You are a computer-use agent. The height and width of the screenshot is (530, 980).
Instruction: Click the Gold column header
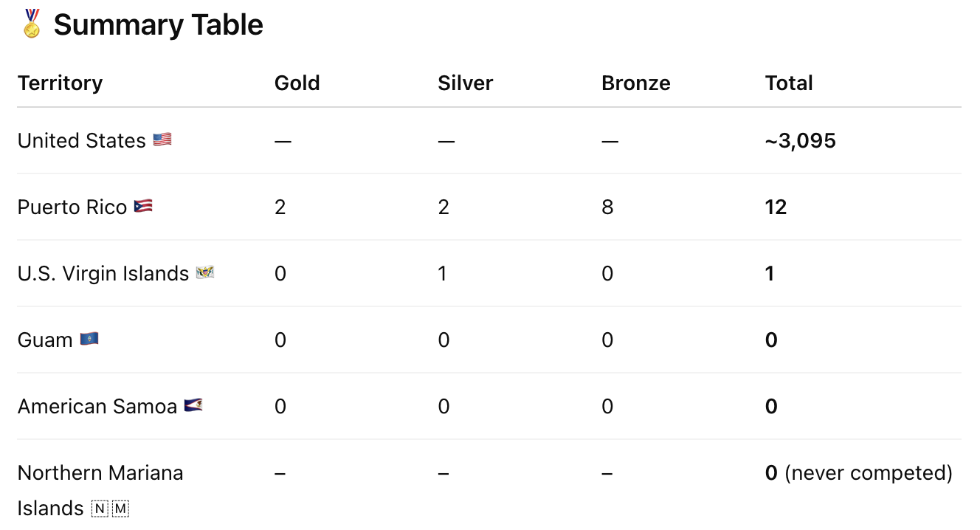[297, 83]
